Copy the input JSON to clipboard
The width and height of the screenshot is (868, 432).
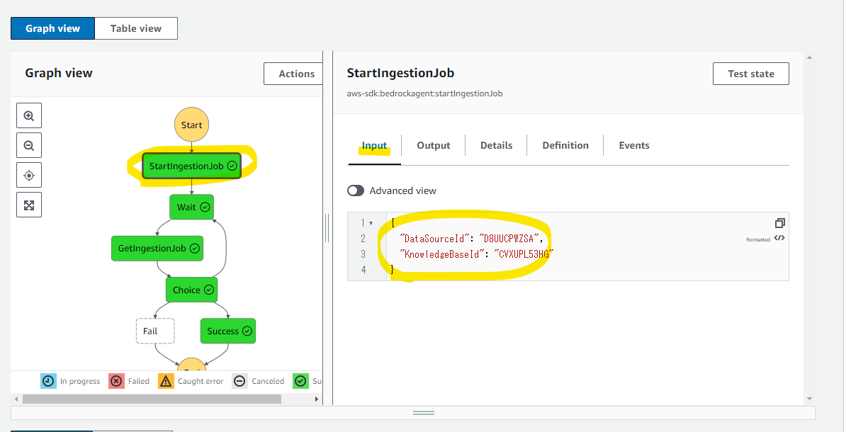pos(779,222)
